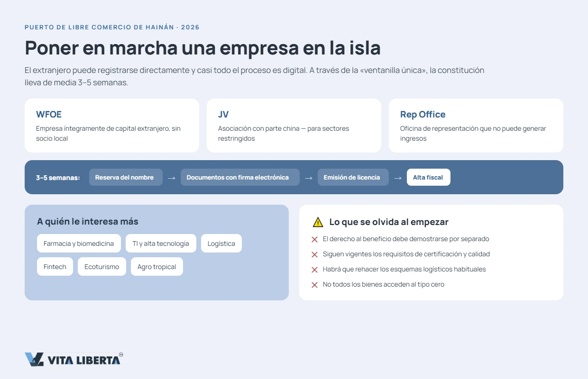The width and height of the screenshot is (588, 379).
Task: Pick the 'Fintech' tag
Action: point(55,267)
